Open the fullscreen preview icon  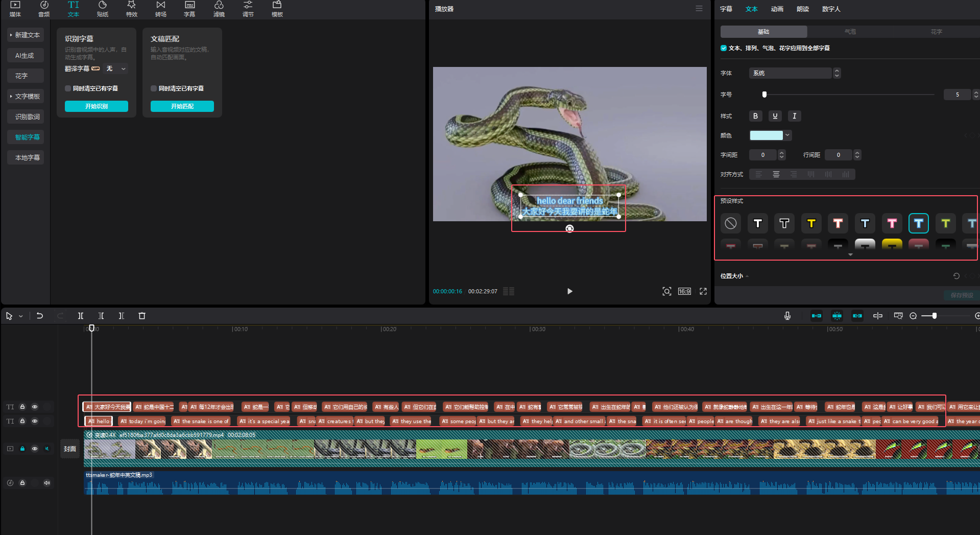coord(703,291)
